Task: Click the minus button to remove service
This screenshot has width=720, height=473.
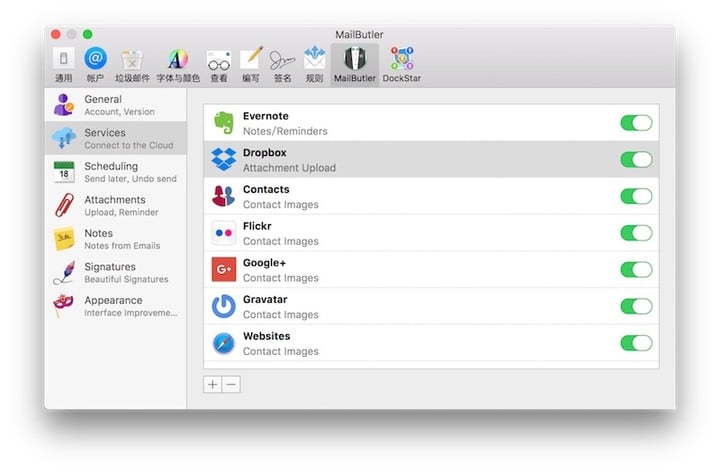Action: pos(231,384)
